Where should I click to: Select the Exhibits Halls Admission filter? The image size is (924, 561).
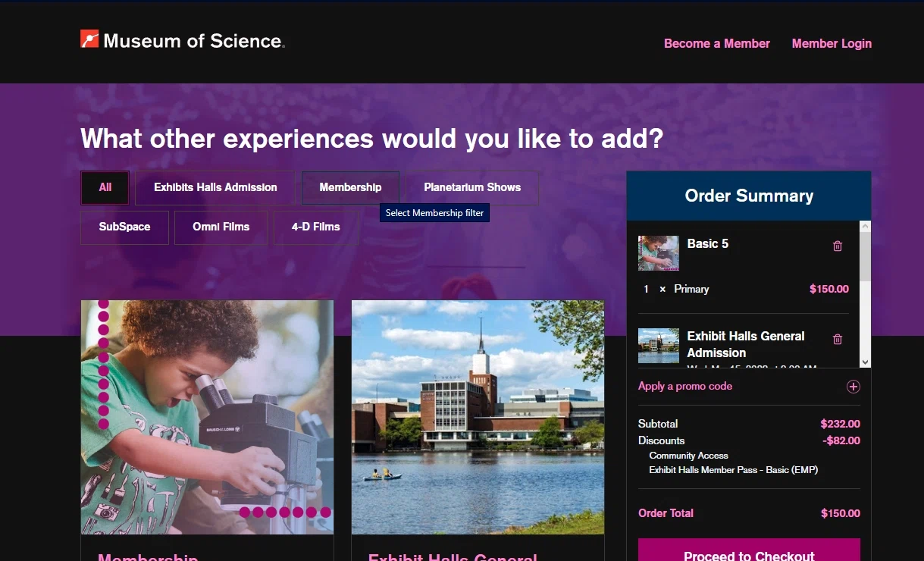click(x=215, y=187)
